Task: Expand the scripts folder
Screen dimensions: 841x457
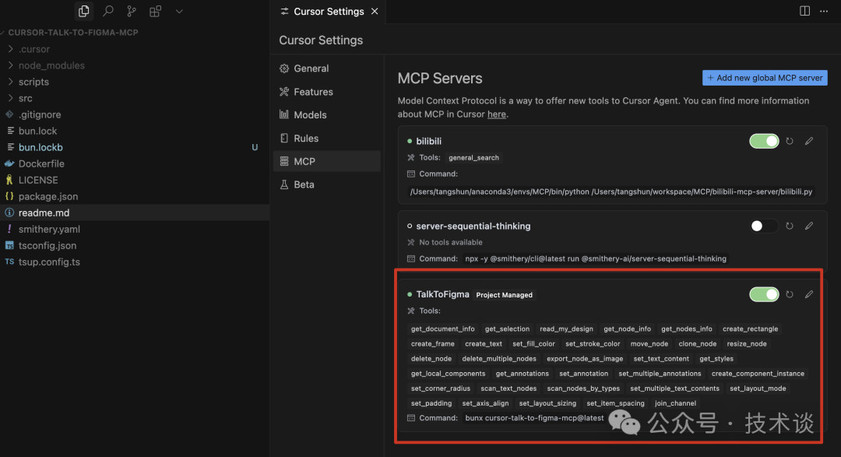Action: [33, 82]
